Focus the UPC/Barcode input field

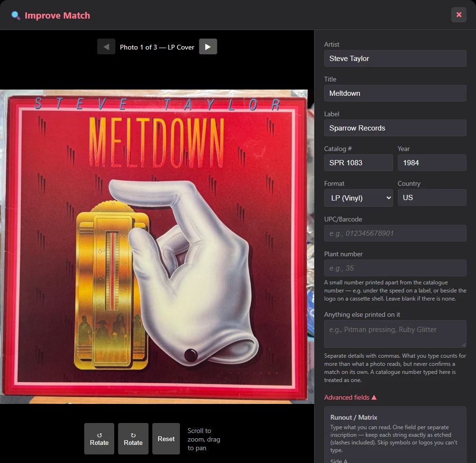point(395,233)
